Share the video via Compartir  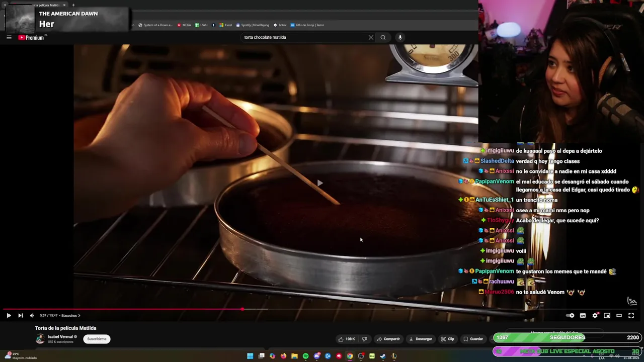[388, 339]
